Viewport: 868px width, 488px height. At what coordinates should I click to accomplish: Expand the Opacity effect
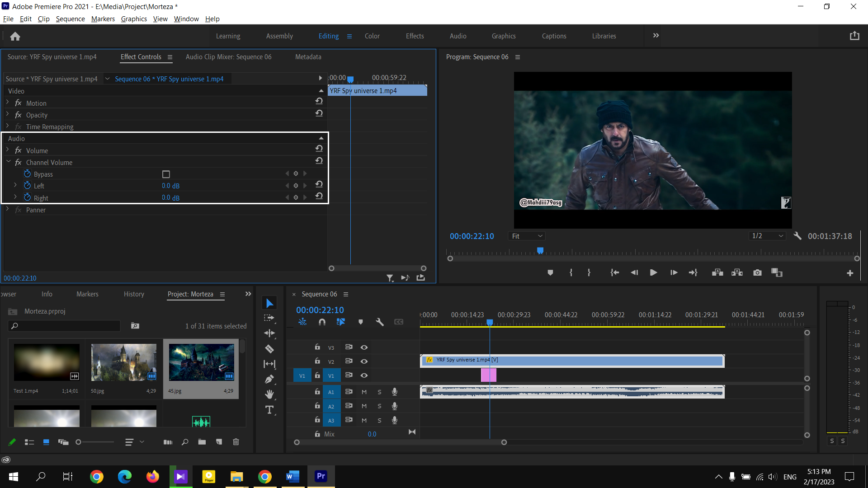8,114
